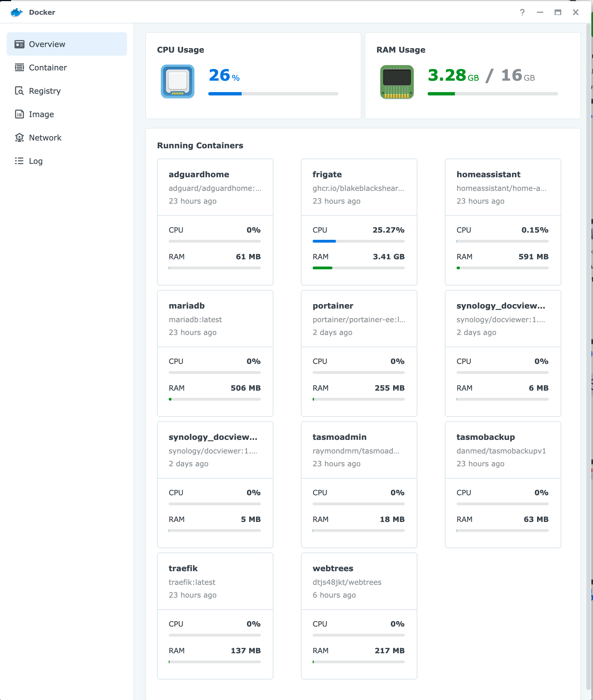593x700 pixels.
Task: Click the Network sidebar icon
Action: (x=19, y=137)
